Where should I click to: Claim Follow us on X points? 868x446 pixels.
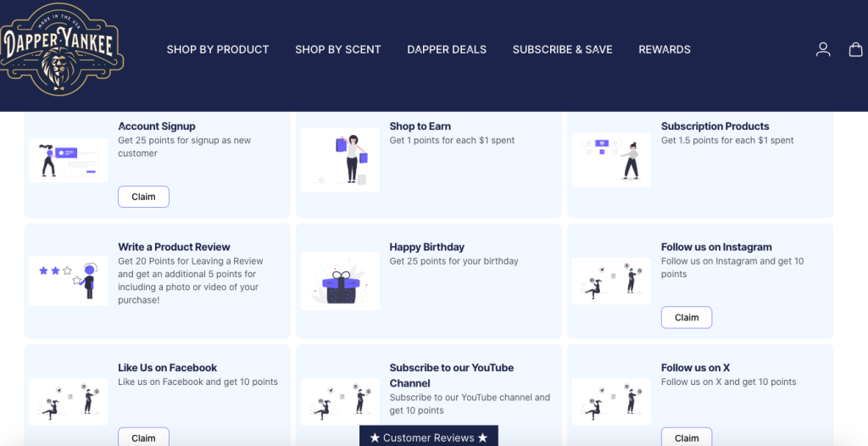click(x=687, y=438)
